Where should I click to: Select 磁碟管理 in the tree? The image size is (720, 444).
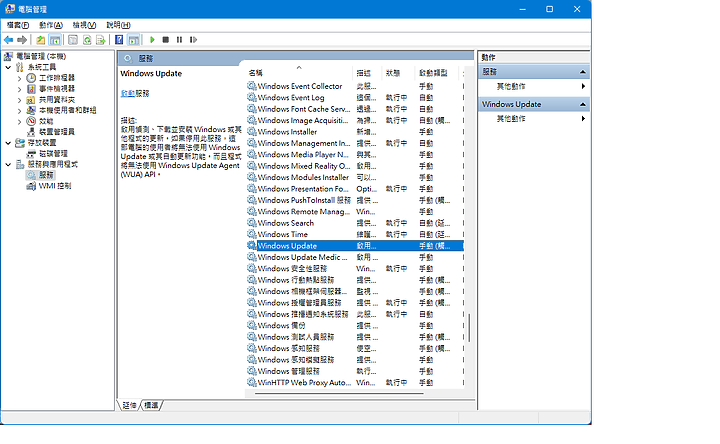point(53,153)
